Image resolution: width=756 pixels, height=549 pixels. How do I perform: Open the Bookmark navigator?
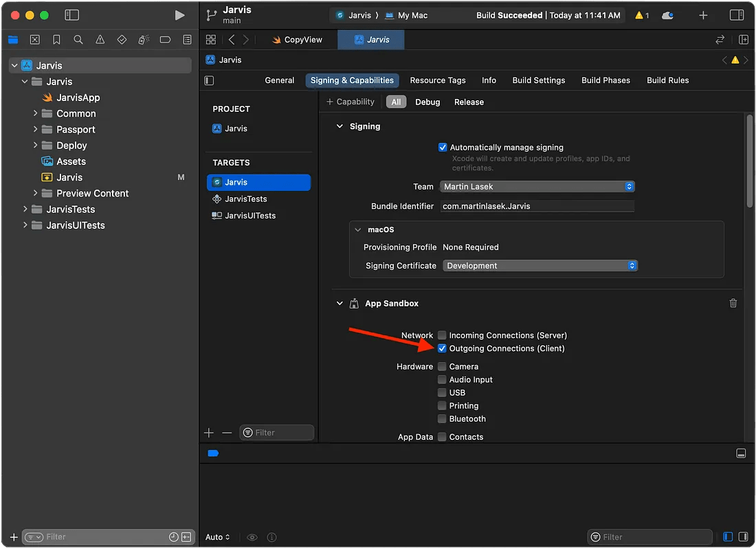(x=56, y=40)
